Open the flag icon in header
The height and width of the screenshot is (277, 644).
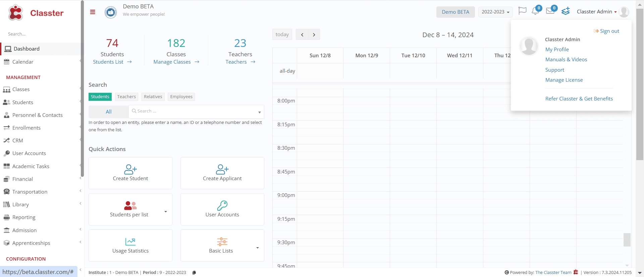(x=522, y=11)
